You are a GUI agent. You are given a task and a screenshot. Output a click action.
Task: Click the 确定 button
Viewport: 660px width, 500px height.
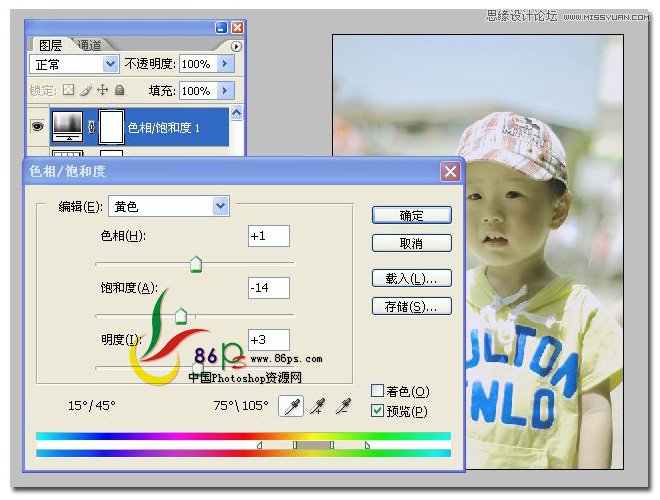coord(412,215)
